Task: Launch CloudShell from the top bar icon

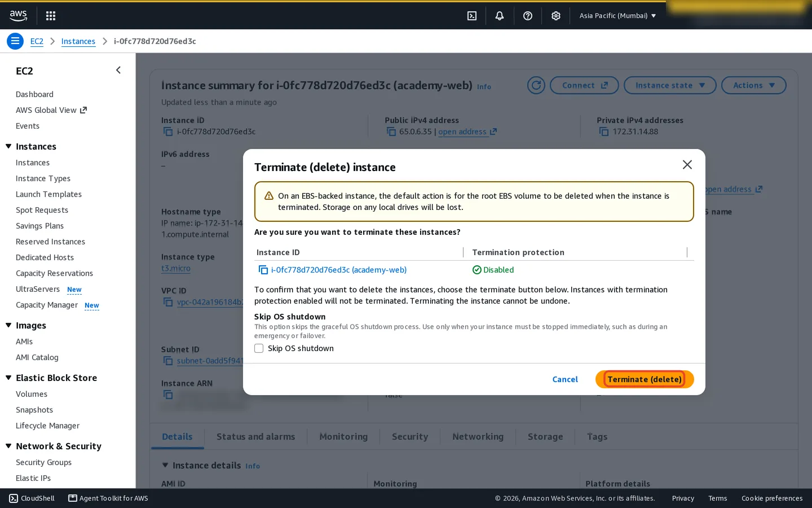Action: tap(472, 16)
